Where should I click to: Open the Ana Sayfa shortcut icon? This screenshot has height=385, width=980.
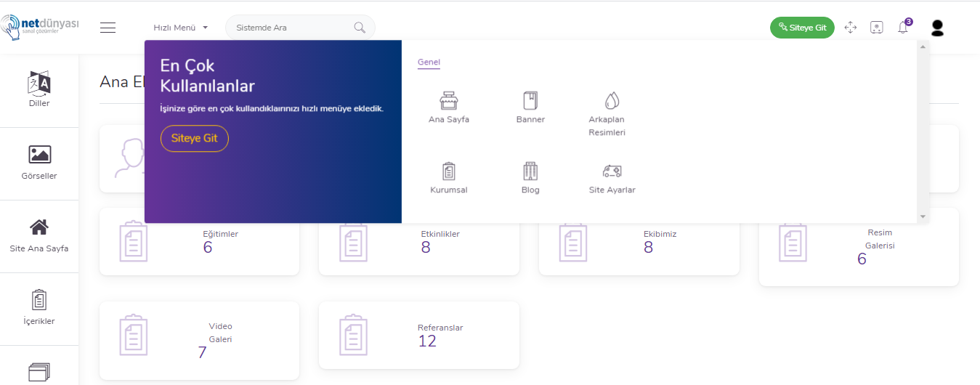click(449, 100)
